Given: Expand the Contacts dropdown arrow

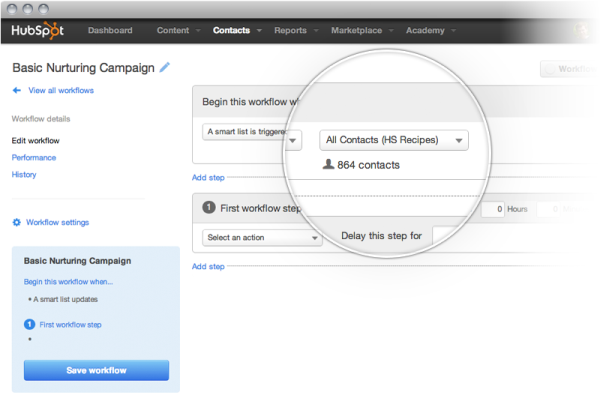Looking at the screenshot, I should pyautogui.click(x=259, y=31).
